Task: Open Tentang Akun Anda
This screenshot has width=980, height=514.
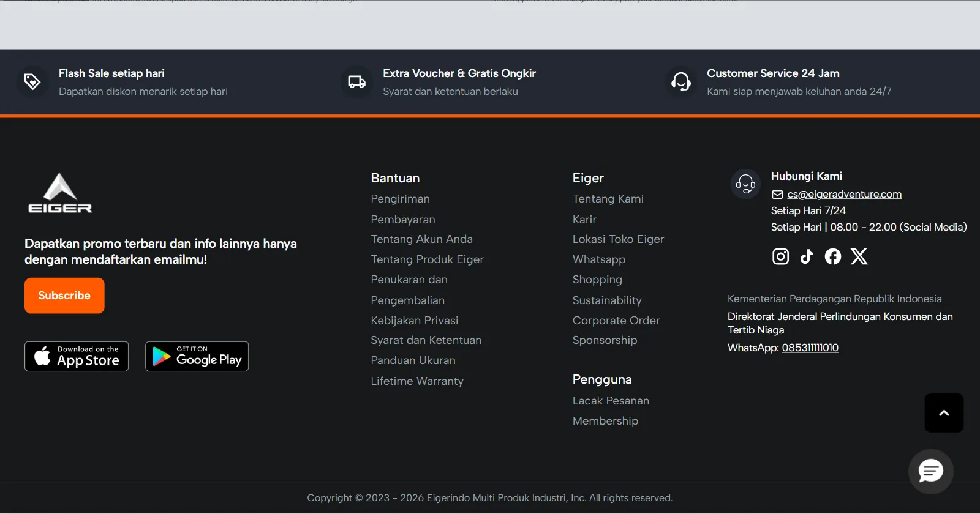Action: pos(421,239)
